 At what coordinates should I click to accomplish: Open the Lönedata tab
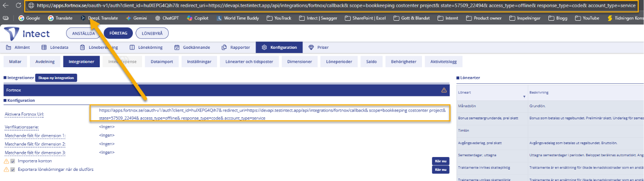[x=55, y=47]
